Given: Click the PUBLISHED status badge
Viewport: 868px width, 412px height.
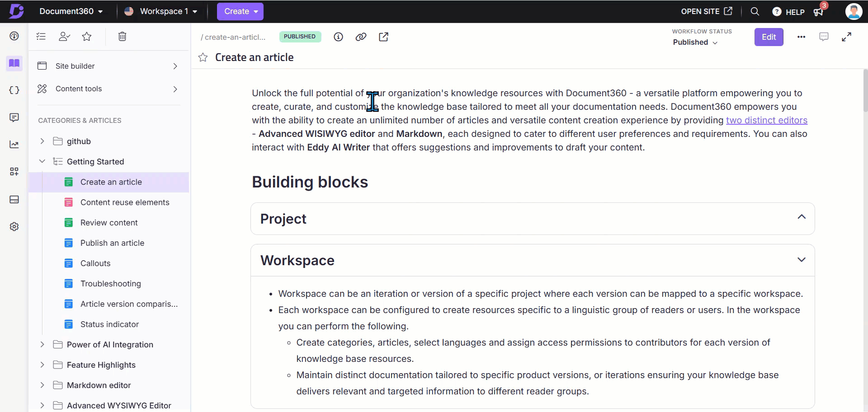Looking at the screenshot, I should (300, 37).
